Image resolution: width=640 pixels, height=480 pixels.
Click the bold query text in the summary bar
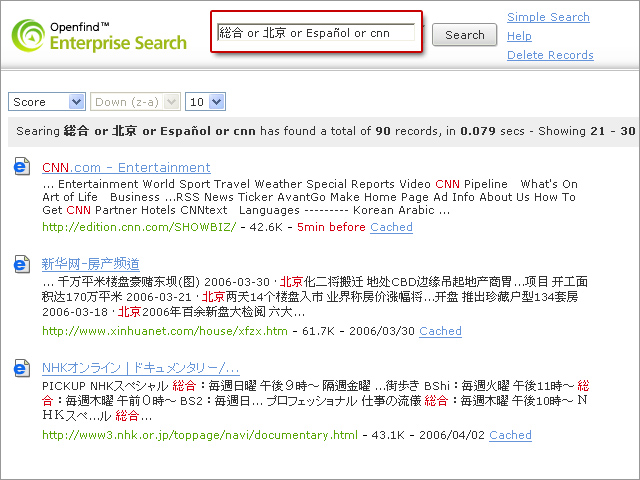(x=160, y=131)
